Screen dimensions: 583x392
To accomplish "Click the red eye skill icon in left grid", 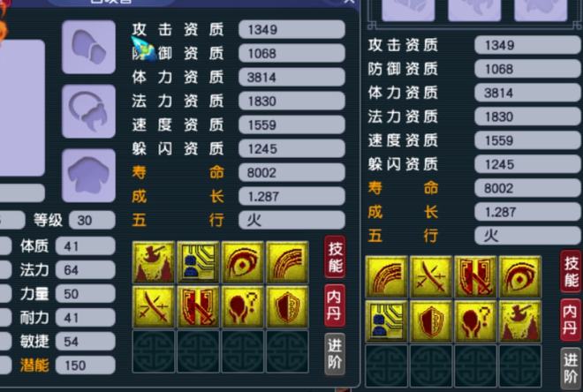I will [x=243, y=262].
